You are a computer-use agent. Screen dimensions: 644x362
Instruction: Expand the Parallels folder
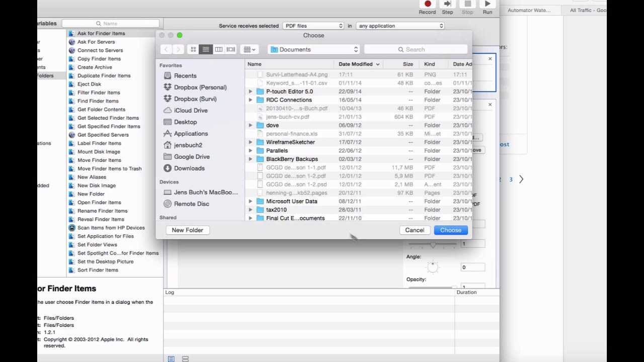[x=251, y=151]
